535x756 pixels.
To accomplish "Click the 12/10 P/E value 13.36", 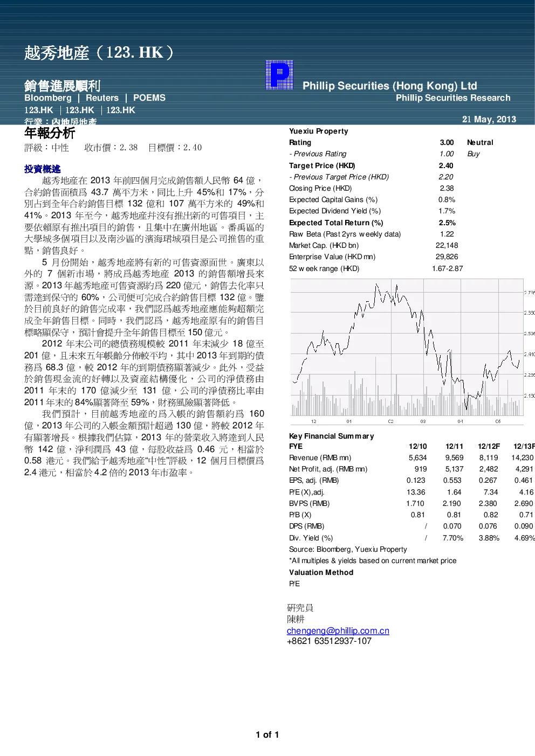I will [x=416, y=492].
